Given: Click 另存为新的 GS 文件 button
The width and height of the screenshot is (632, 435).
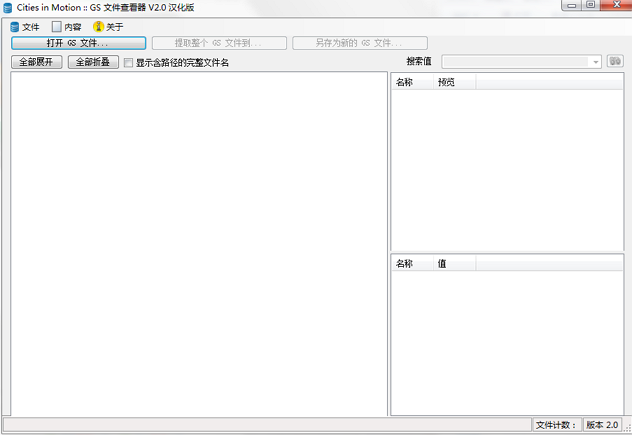Looking at the screenshot, I should tap(360, 43).
